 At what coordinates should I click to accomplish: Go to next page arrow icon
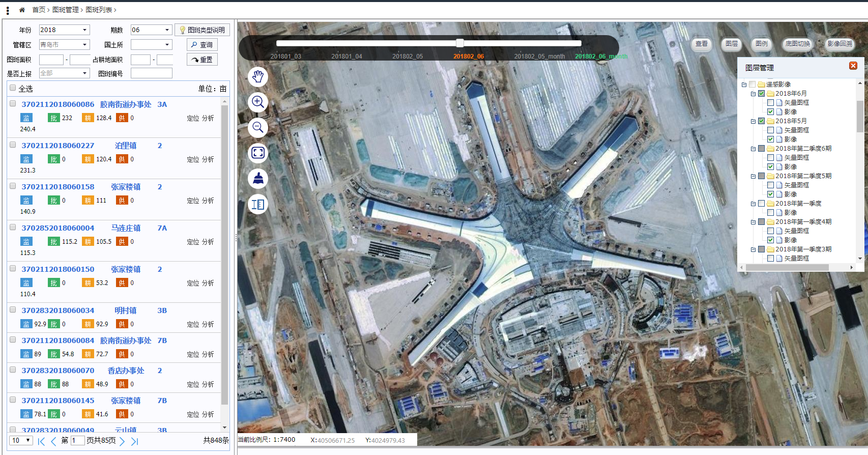point(122,441)
